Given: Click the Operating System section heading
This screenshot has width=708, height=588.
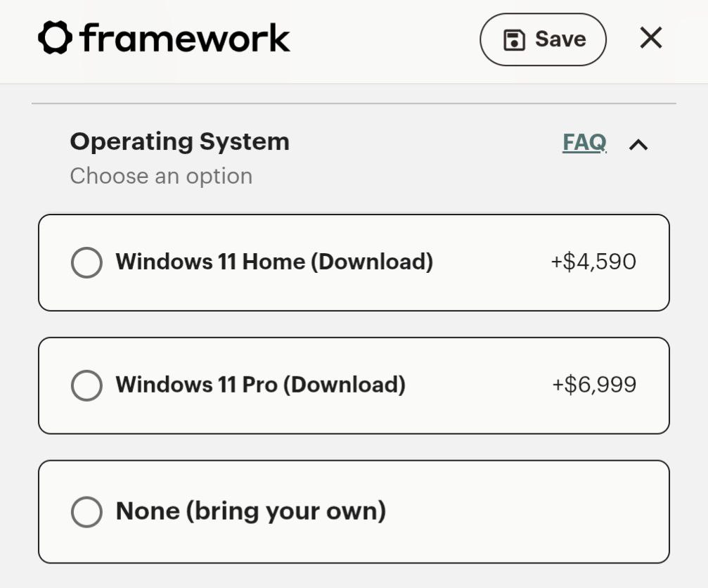Looking at the screenshot, I should coord(179,141).
